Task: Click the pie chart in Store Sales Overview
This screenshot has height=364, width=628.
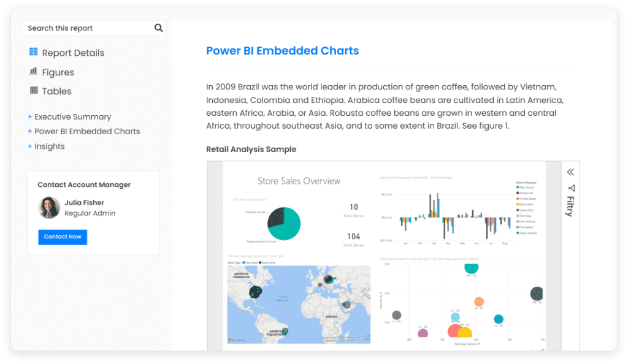Action: tap(284, 224)
